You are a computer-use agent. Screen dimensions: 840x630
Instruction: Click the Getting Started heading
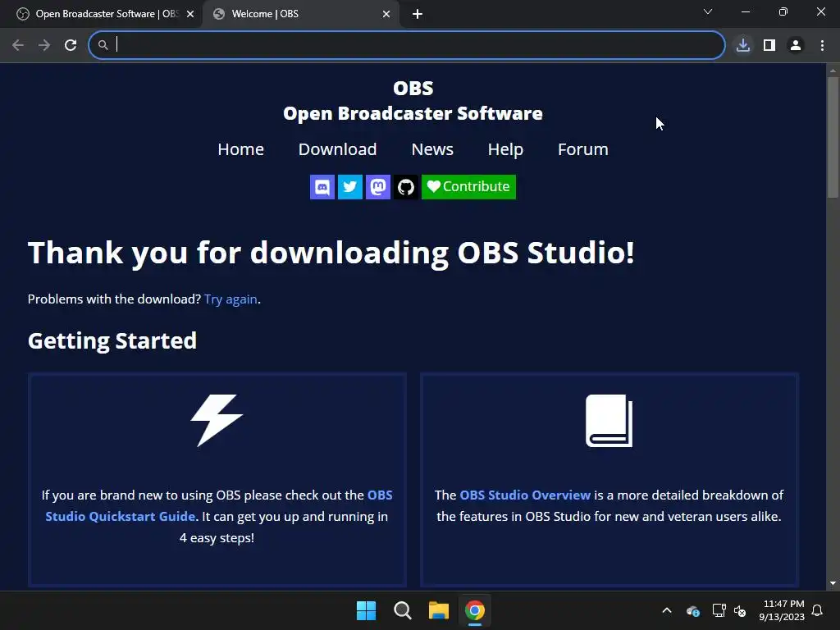pos(112,340)
